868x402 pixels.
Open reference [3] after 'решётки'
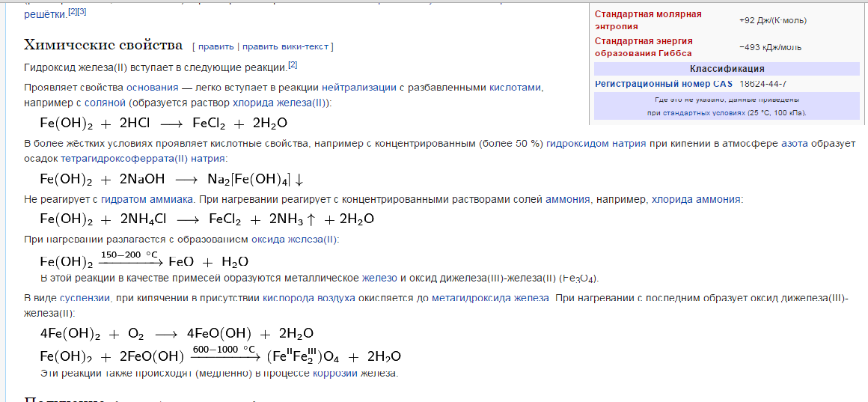82,12
